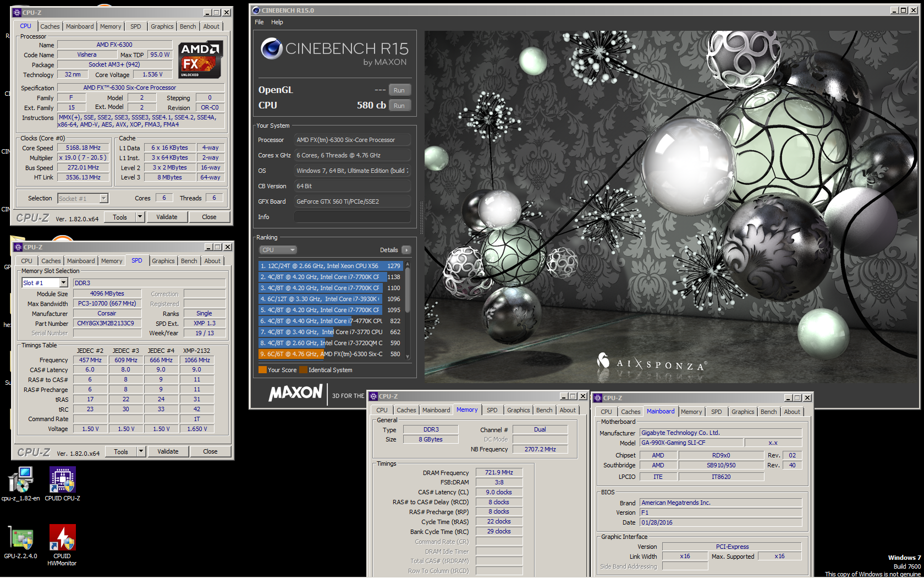The image size is (924, 578).
Task: Open the Slot #1 memory slot dropdown
Action: coord(63,283)
